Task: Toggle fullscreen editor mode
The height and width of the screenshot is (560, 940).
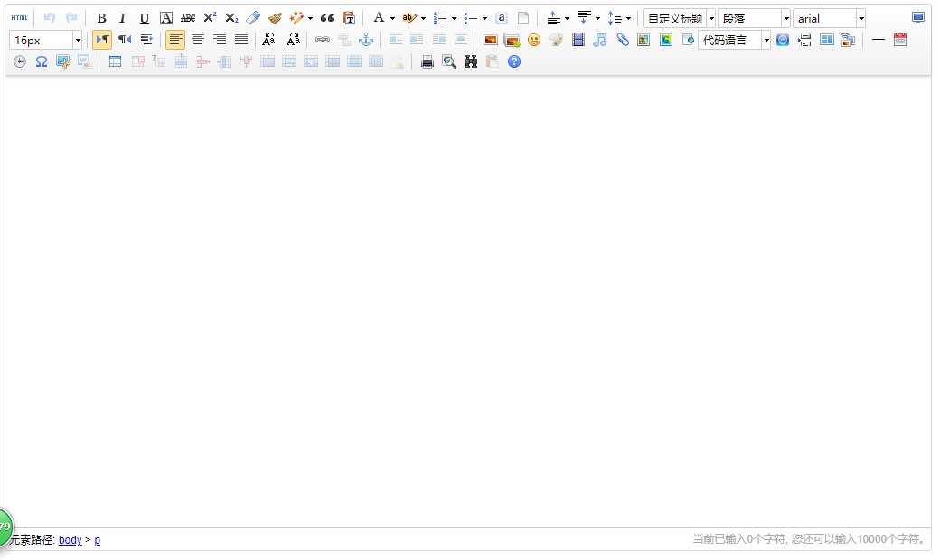Action: click(917, 18)
